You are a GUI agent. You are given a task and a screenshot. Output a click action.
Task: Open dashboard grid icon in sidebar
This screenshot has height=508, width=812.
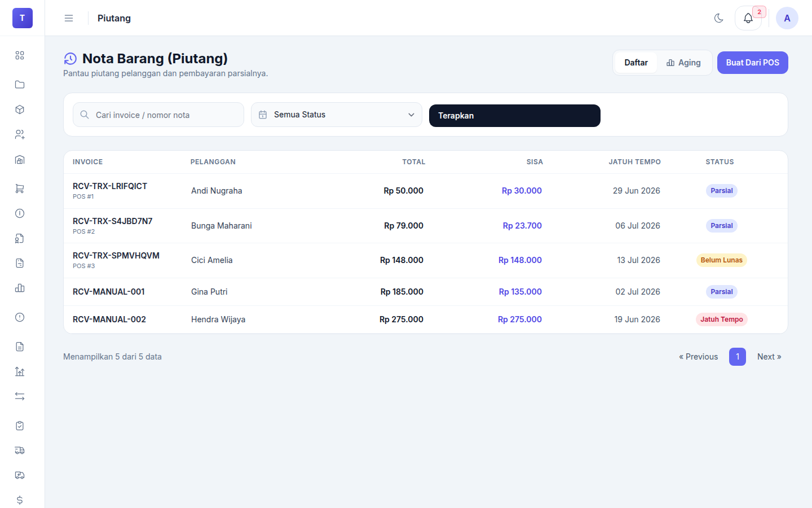20,55
